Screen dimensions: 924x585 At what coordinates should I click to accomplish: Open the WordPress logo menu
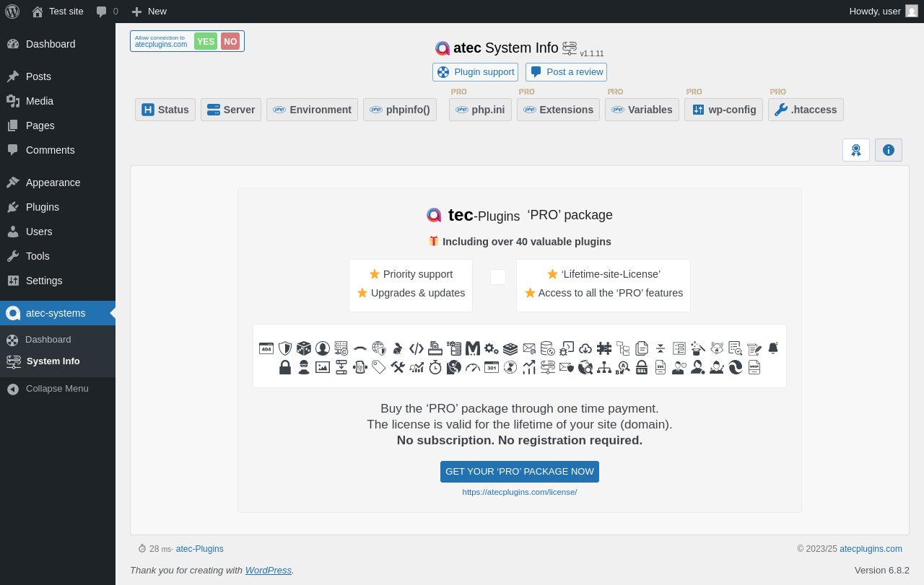click(12, 11)
